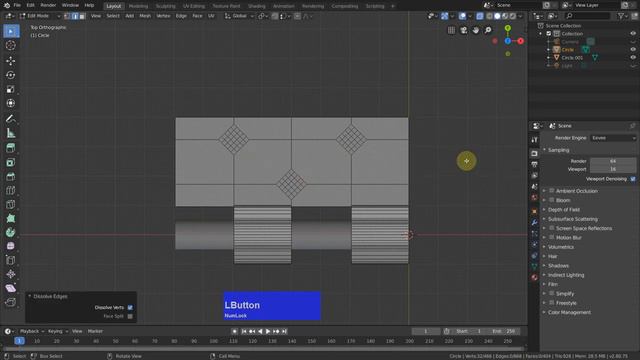Select the Poly Build tool

(11, 218)
